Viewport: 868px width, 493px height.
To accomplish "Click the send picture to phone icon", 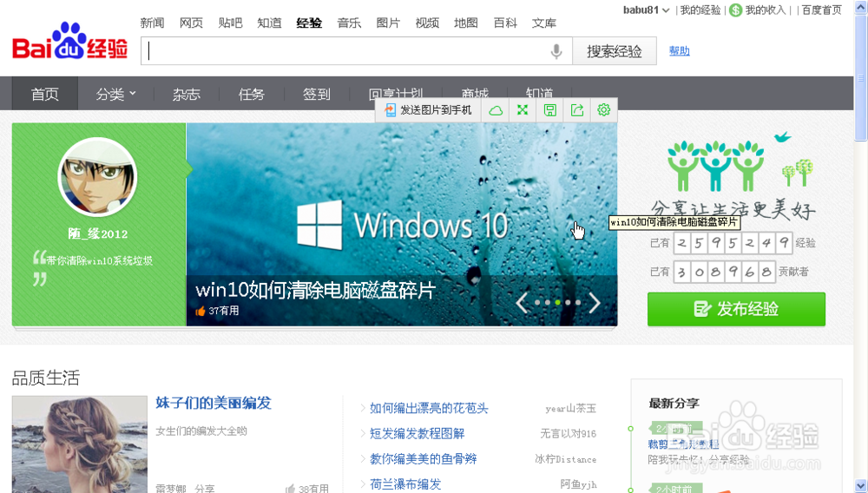I will 391,110.
